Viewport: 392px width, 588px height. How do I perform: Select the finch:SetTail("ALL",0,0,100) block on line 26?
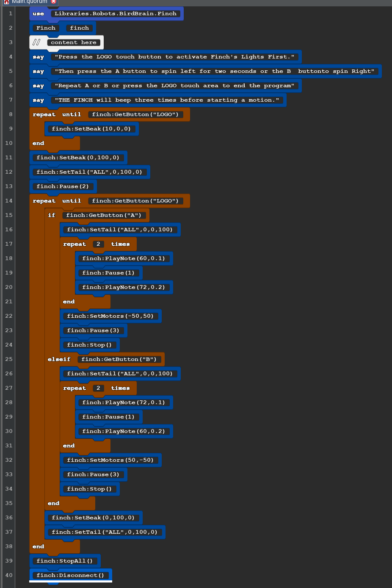(121, 373)
